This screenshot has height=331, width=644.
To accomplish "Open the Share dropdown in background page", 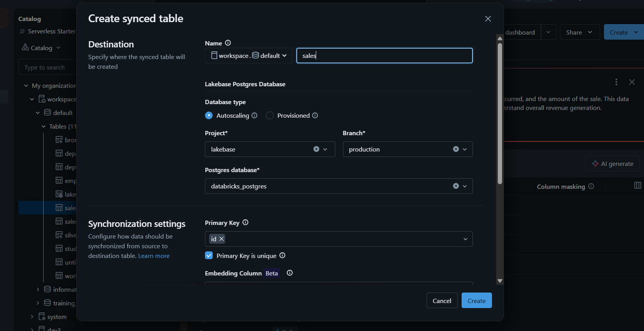I will click(579, 32).
